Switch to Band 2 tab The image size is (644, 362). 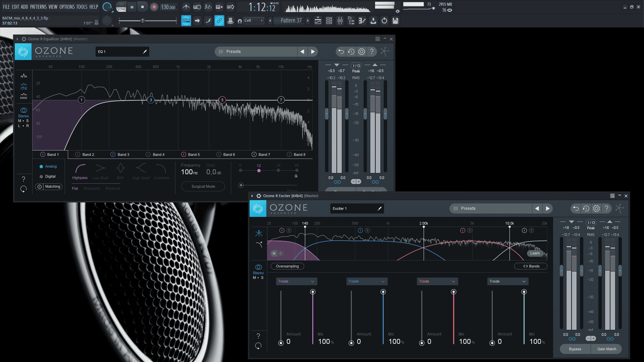tap(85, 155)
